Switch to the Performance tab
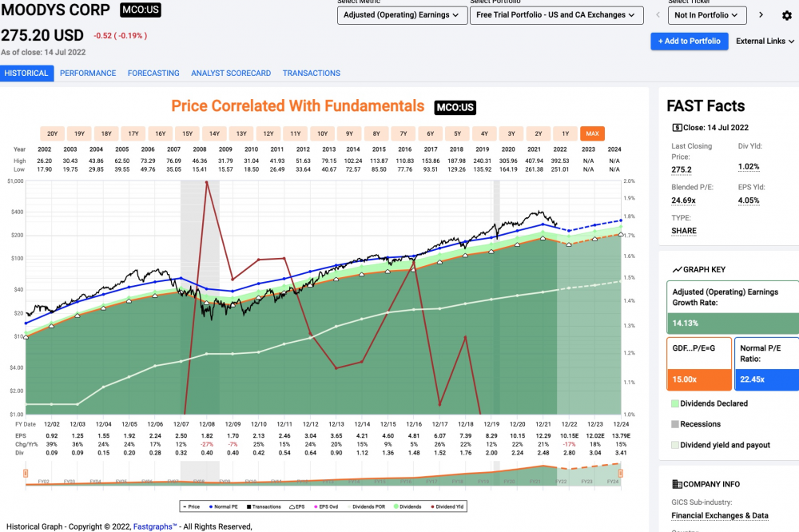Image resolution: width=799 pixels, height=532 pixels. click(x=88, y=73)
